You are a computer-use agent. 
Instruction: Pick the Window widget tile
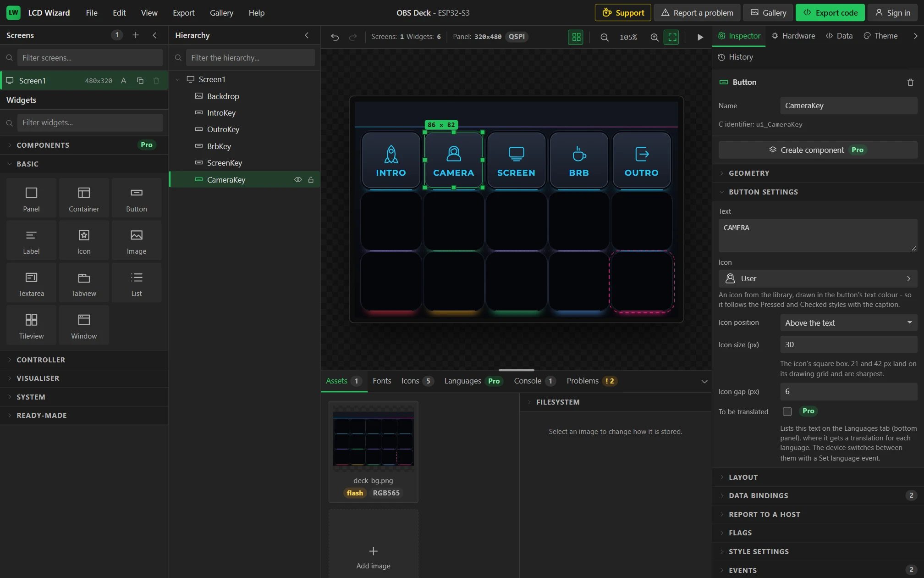84,325
